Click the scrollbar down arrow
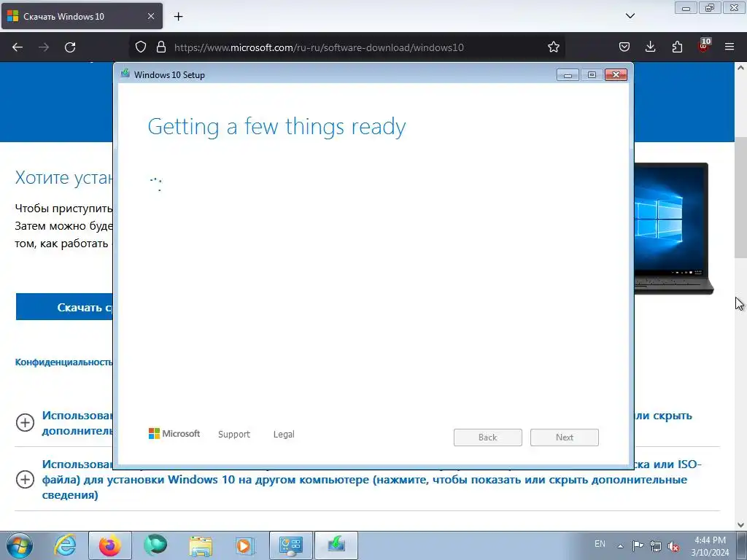The height and width of the screenshot is (560, 747). point(740,525)
